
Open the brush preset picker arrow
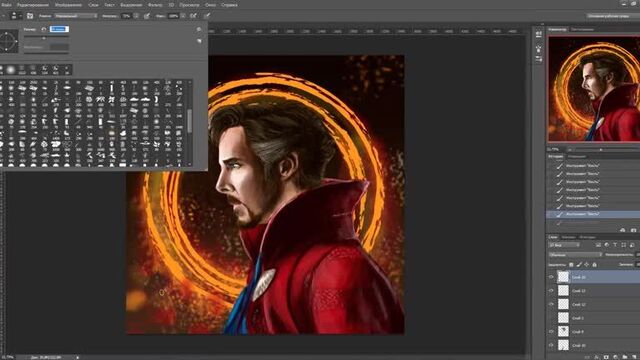coord(20,16)
